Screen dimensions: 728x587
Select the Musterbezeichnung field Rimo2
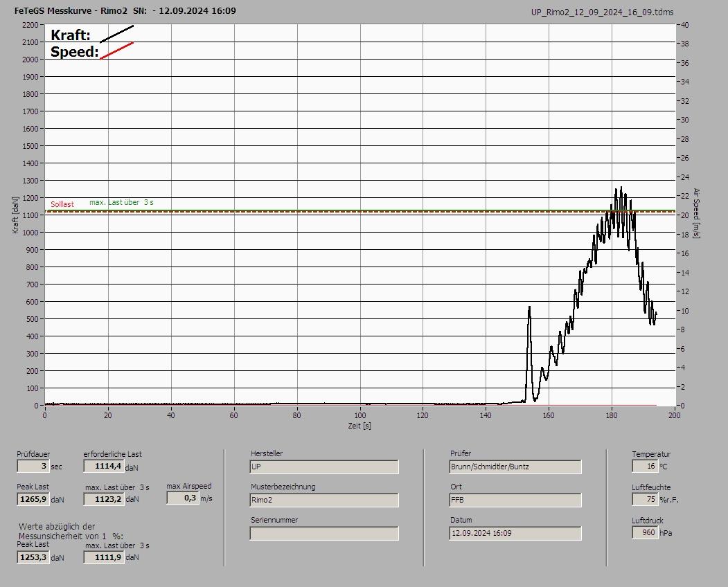(x=324, y=500)
